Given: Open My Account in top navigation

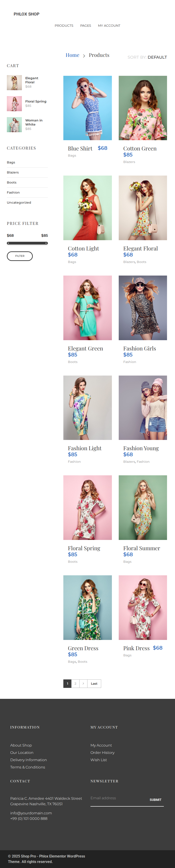Looking at the screenshot, I should pos(109,26).
